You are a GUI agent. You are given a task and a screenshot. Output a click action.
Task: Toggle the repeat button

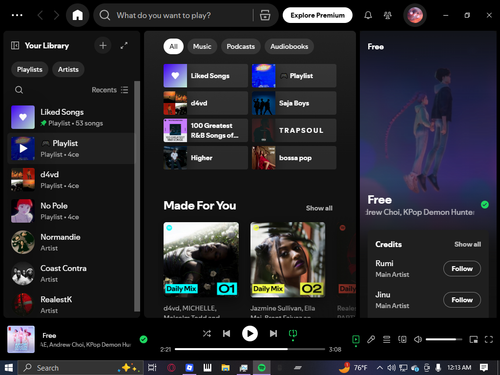293,333
